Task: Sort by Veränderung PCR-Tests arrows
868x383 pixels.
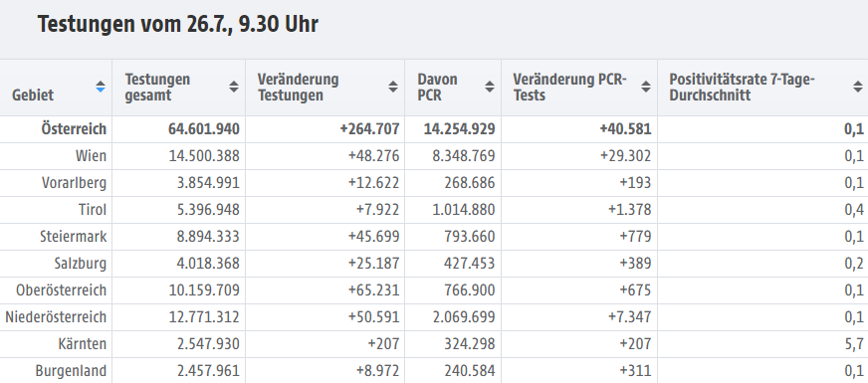Action: point(645,87)
